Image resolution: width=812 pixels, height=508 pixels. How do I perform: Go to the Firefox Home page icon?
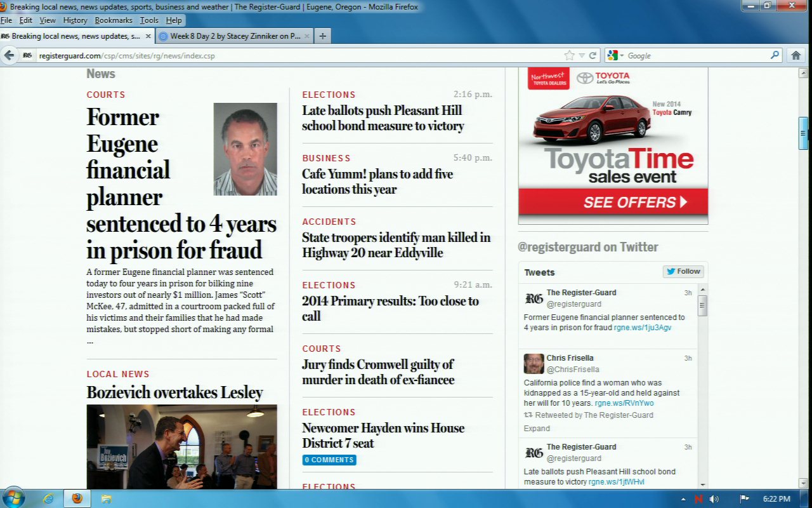coord(796,55)
